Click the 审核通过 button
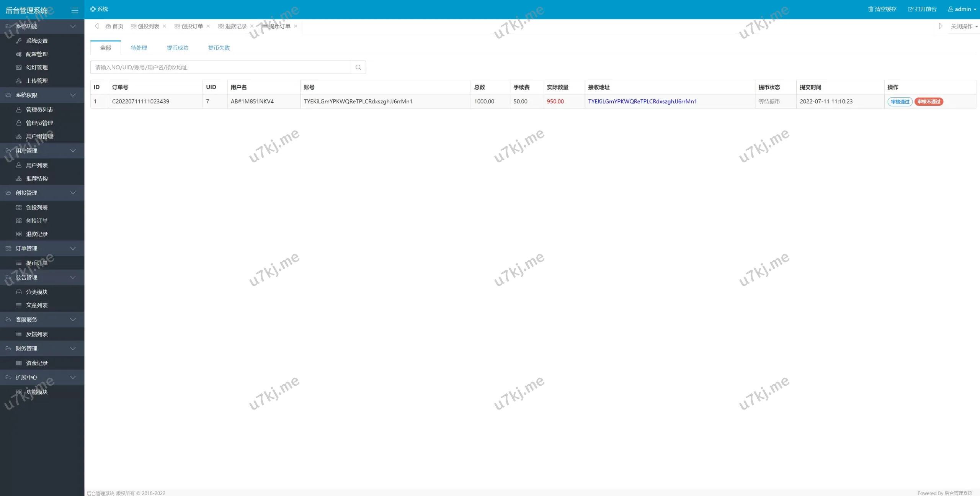 (x=900, y=102)
